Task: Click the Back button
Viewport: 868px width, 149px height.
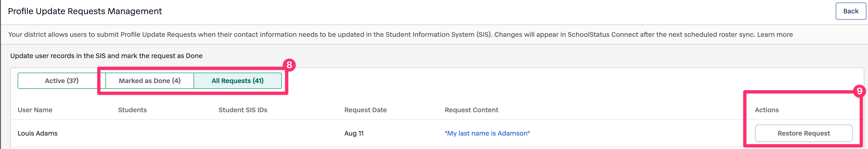Action: point(850,11)
